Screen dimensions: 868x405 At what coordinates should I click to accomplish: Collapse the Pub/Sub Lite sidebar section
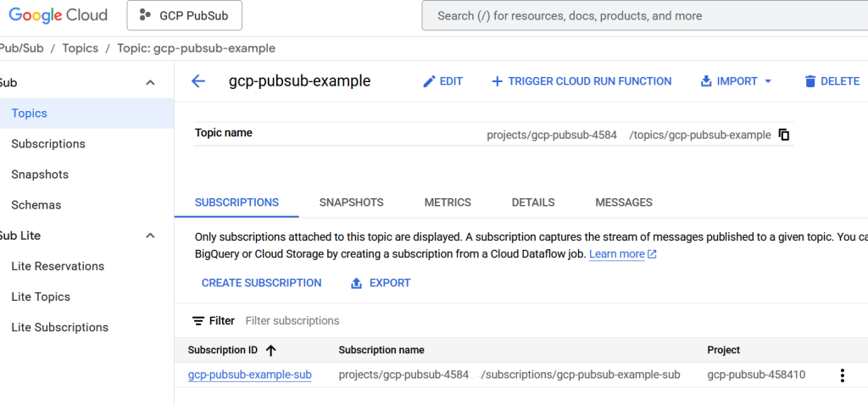pyautogui.click(x=151, y=236)
